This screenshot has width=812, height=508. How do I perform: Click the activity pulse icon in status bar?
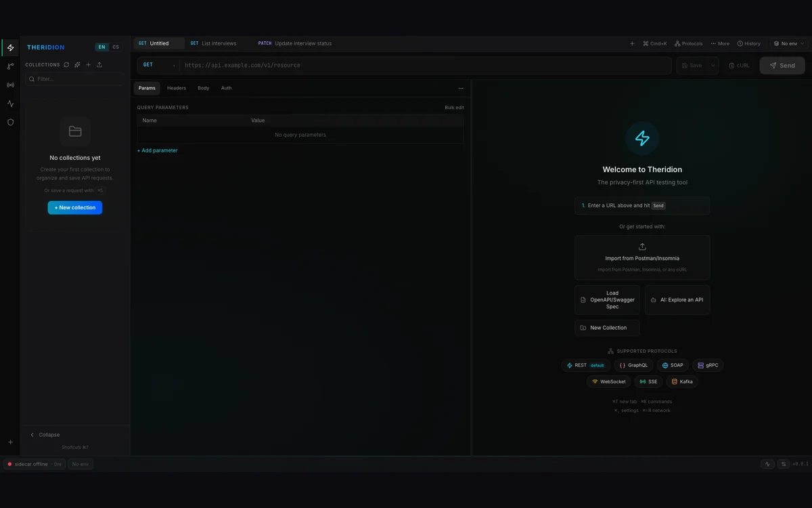(767, 464)
